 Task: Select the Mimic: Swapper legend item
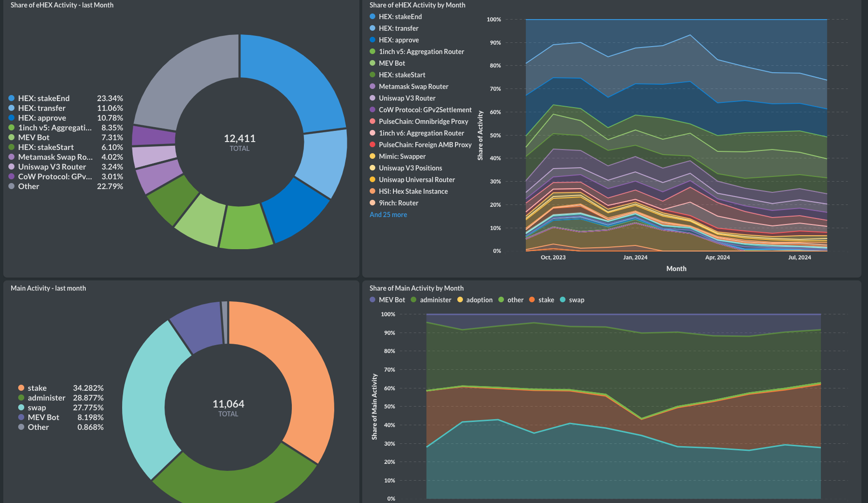point(398,156)
